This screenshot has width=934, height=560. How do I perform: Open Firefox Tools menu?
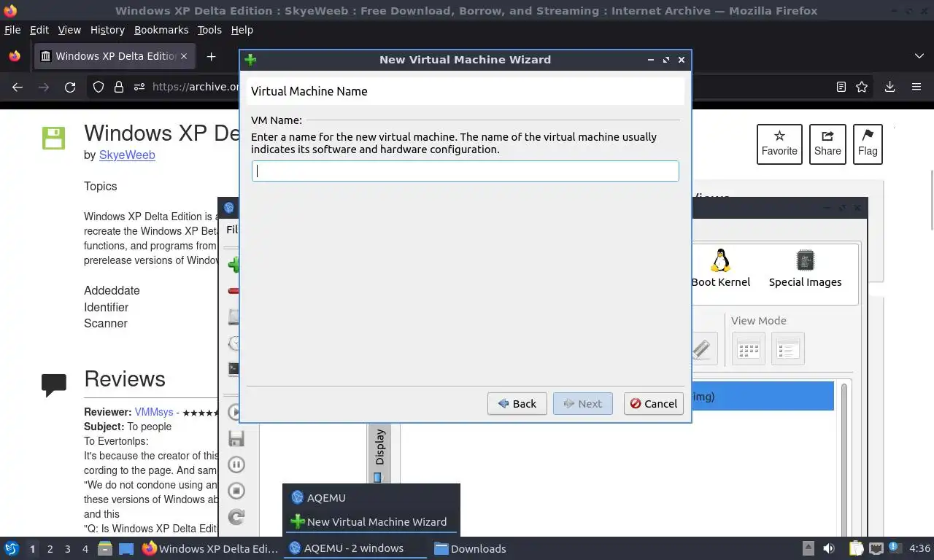coord(209,30)
